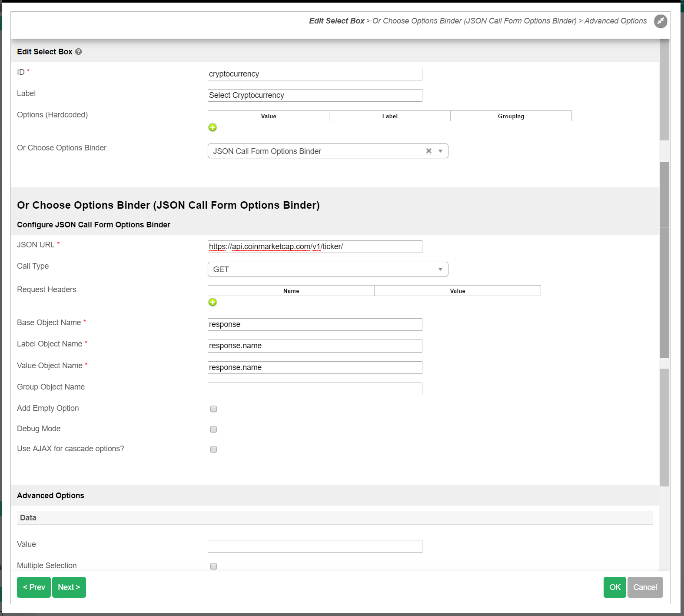This screenshot has height=616, width=684.
Task: Focus the ID field containing cryptocurrency
Action: (315, 74)
